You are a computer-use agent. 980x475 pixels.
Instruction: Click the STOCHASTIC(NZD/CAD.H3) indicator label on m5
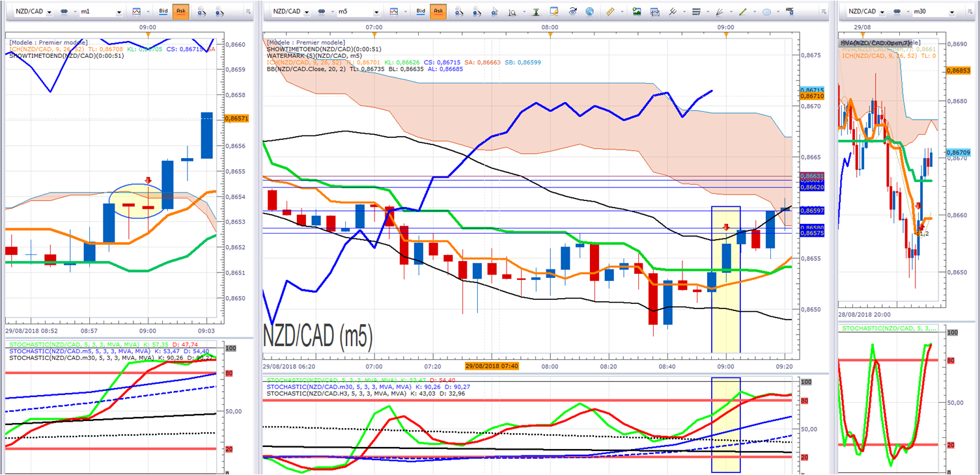[337, 394]
